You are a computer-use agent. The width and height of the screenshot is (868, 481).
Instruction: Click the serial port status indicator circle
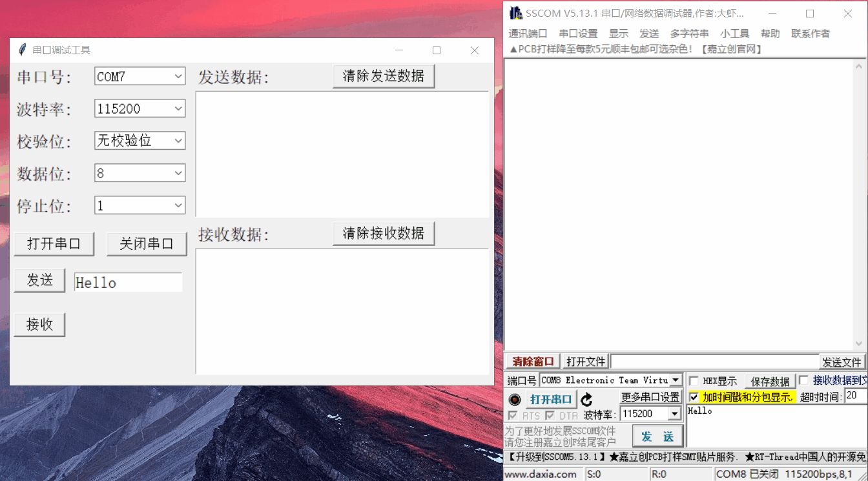coord(515,399)
